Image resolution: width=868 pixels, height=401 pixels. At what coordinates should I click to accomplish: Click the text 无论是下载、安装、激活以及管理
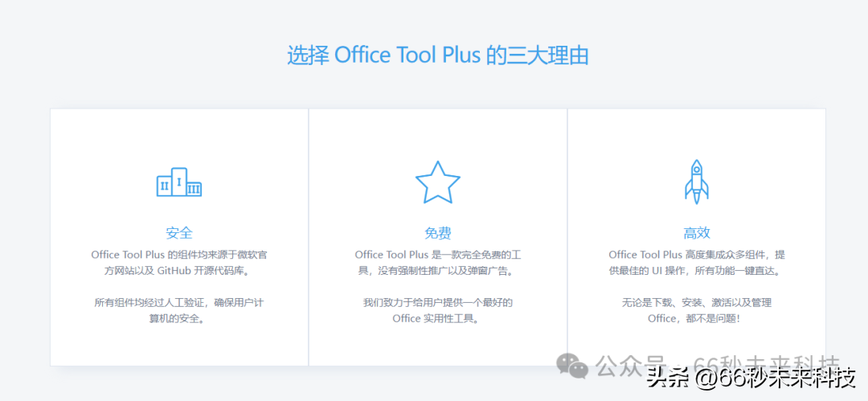point(697,303)
